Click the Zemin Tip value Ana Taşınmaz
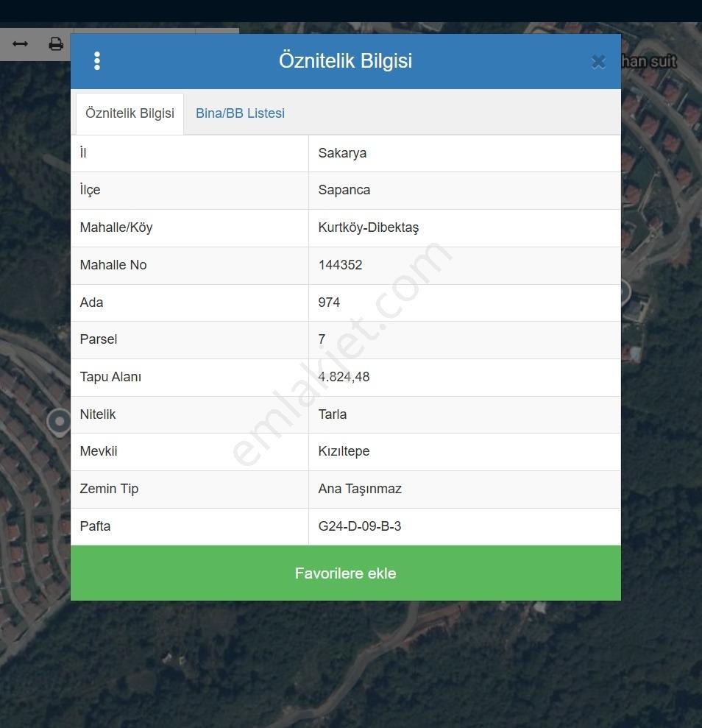The height and width of the screenshot is (728, 702). 360,489
